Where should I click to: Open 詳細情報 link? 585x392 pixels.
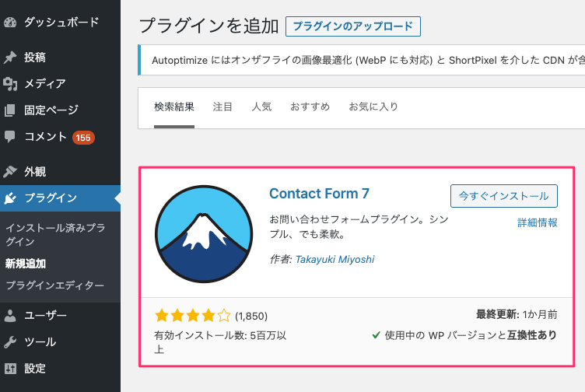pos(538,222)
